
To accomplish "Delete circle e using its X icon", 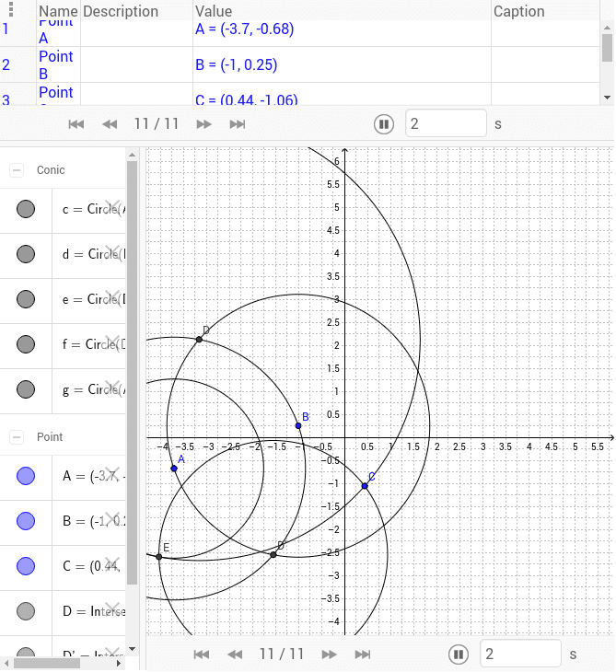I will coord(112,297).
